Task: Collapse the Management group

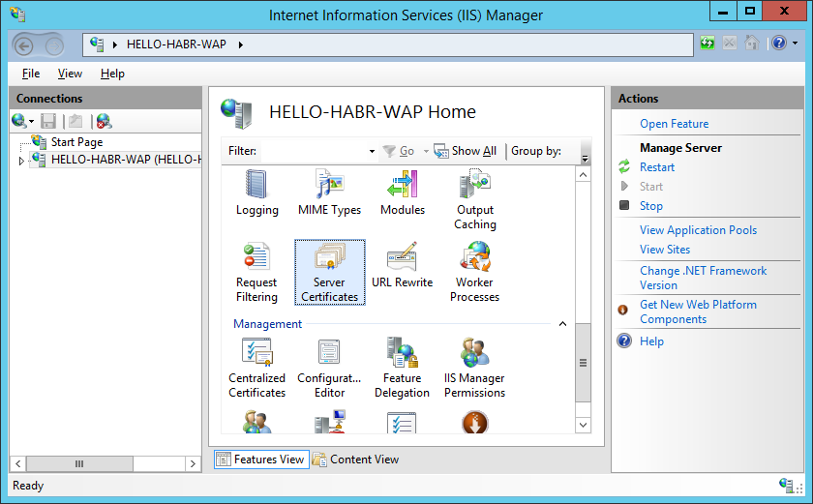Action: (x=562, y=324)
